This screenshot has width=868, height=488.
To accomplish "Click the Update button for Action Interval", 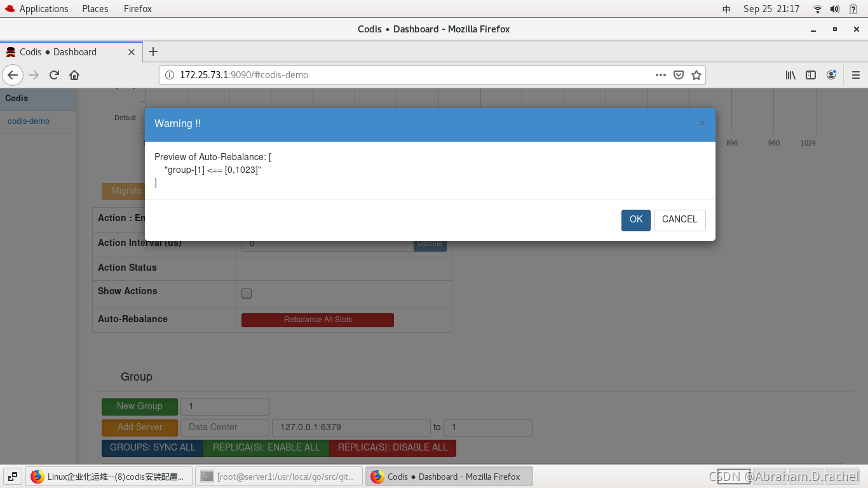I will (x=430, y=245).
